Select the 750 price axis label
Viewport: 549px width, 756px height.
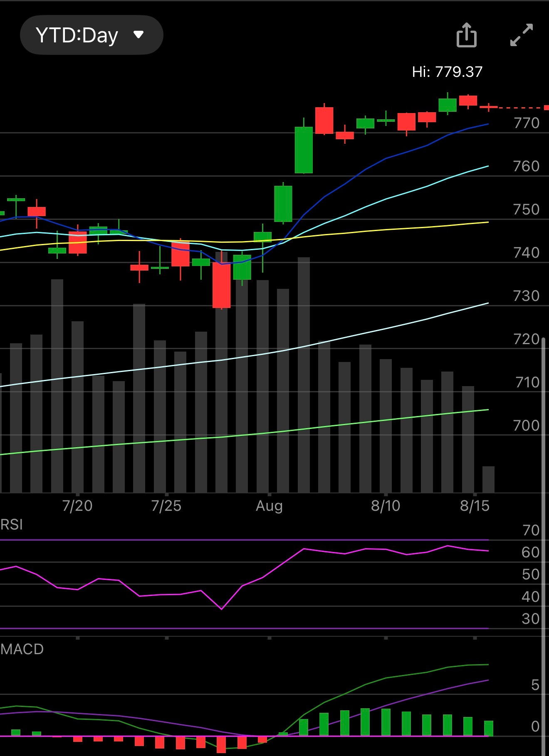point(526,209)
